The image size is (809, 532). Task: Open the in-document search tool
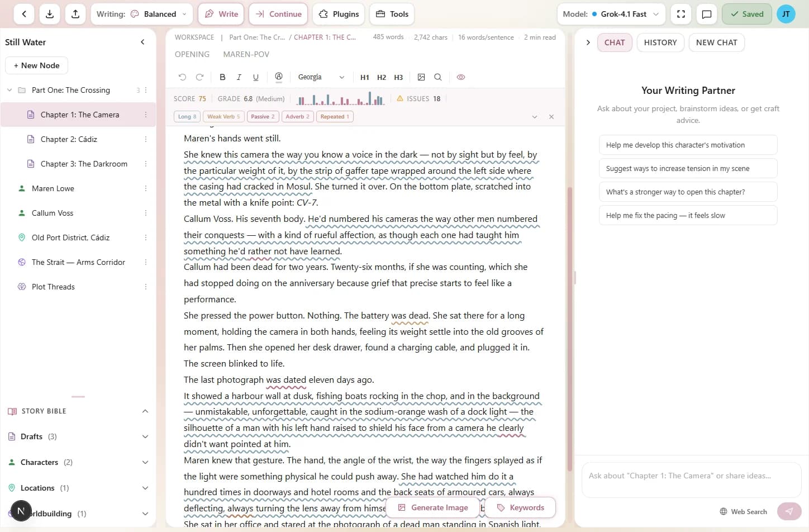[x=438, y=77]
